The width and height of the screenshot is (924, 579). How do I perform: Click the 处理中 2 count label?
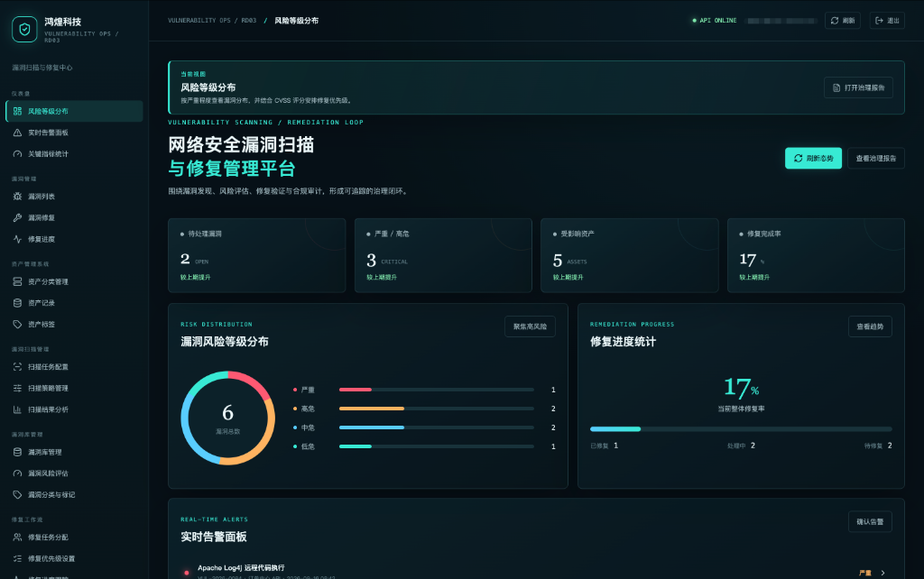click(x=741, y=446)
